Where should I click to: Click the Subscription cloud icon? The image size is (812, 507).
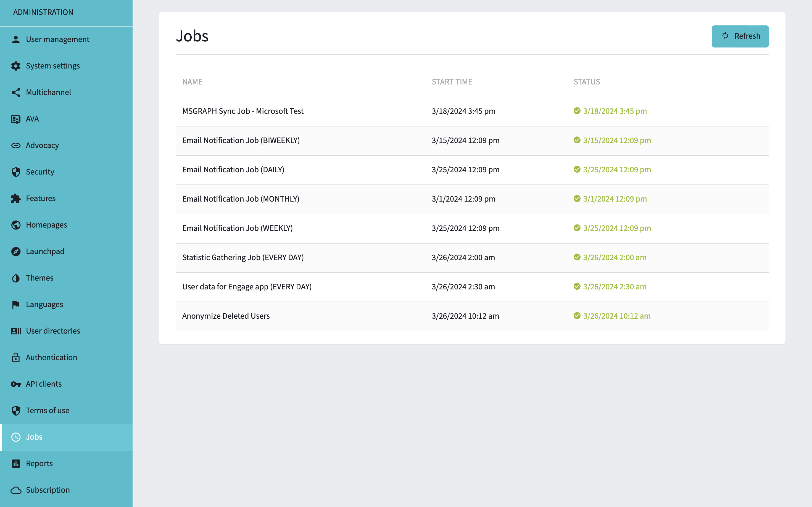point(16,490)
